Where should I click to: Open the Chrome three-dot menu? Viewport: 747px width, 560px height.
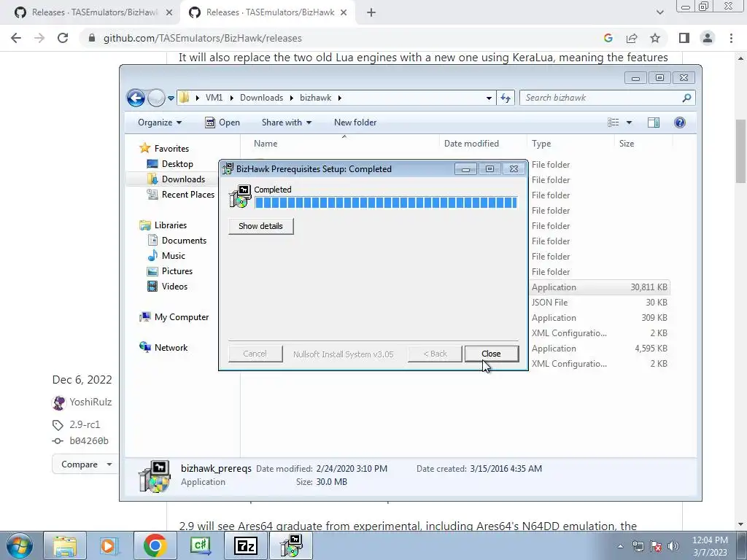[x=731, y=38]
